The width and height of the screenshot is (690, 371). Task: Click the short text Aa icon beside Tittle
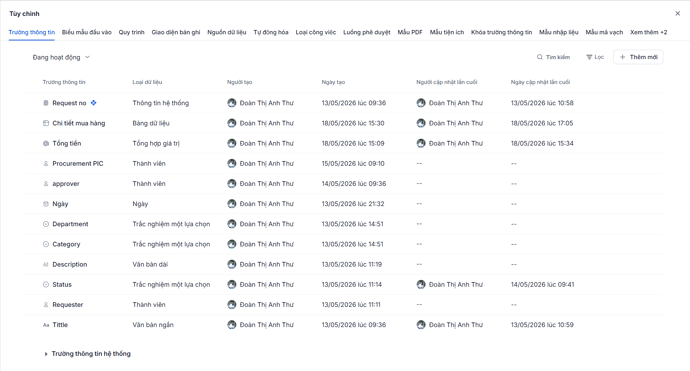pyautogui.click(x=46, y=325)
